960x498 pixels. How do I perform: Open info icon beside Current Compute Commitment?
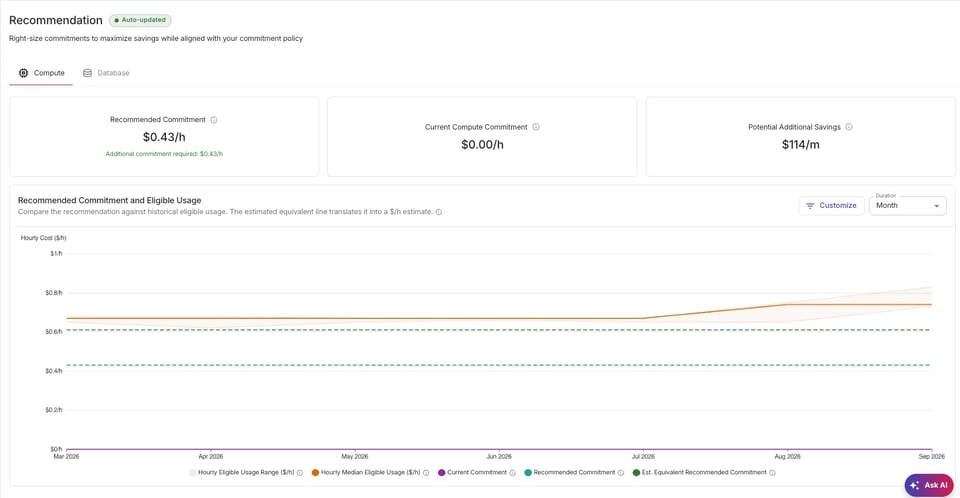pos(536,127)
